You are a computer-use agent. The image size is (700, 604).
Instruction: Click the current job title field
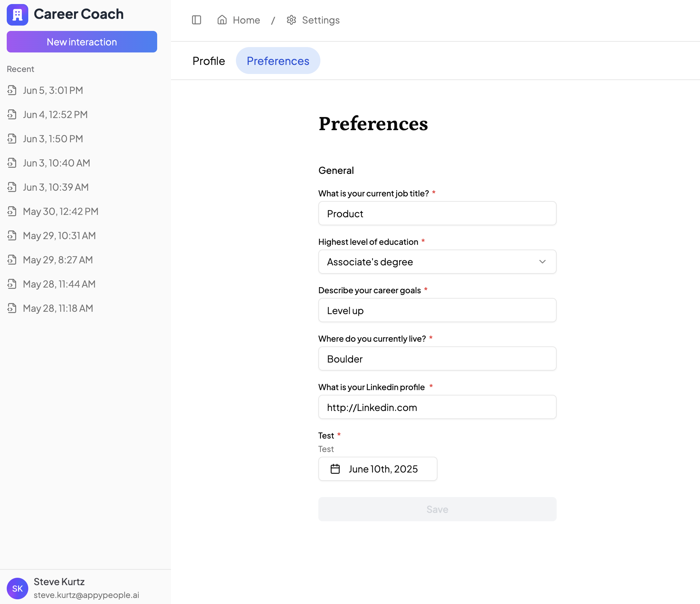pyautogui.click(x=436, y=213)
